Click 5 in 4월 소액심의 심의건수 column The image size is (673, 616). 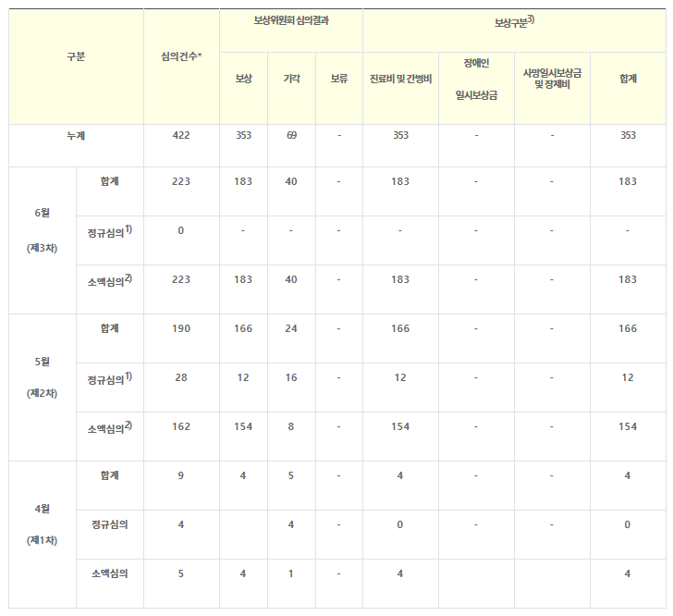click(x=180, y=573)
